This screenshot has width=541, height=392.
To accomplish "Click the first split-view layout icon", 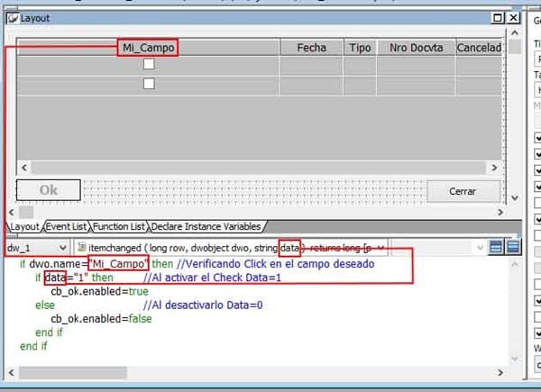I will (496, 247).
